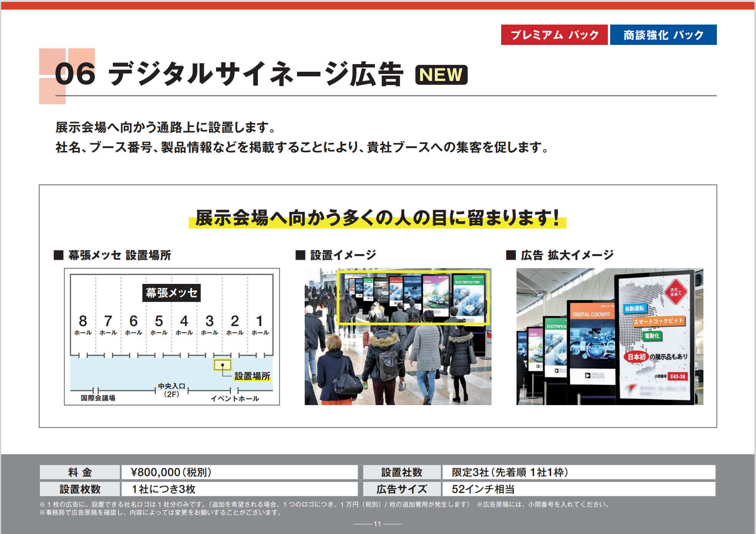The width and height of the screenshot is (756, 534).
Task: Click 2 ホール on the floor map
Action: click(x=235, y=325)
